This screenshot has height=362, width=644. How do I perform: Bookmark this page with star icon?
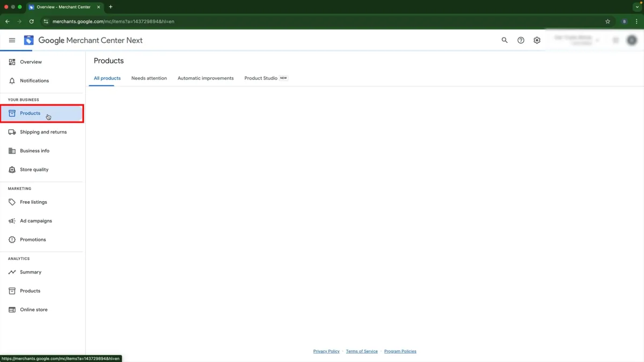click(x=608, y=21)
